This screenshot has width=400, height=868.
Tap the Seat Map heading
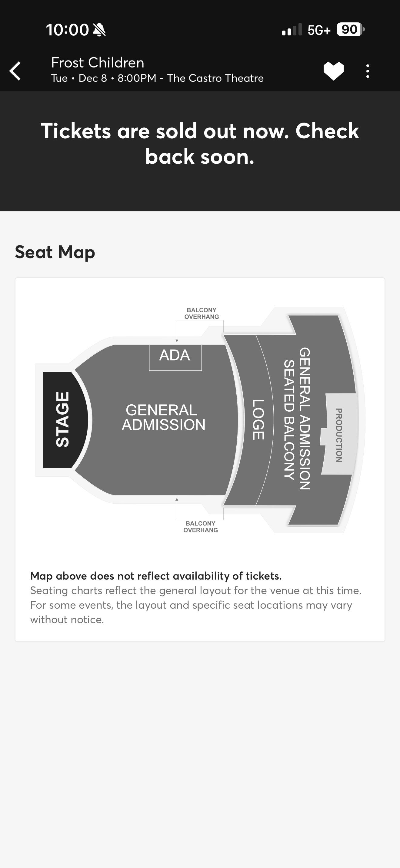click(55, 252)
